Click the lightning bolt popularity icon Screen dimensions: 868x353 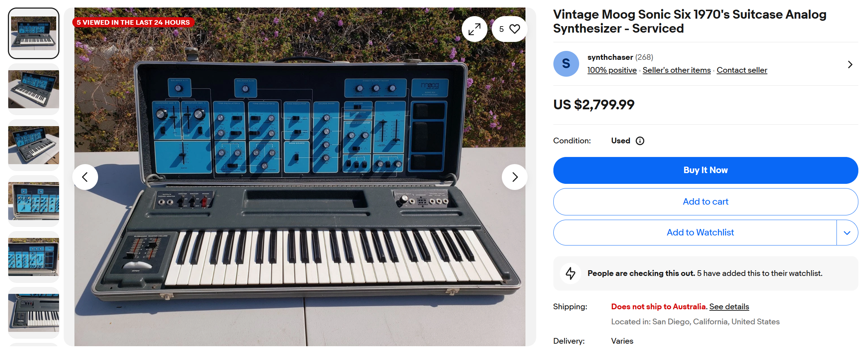coord(571,273)
